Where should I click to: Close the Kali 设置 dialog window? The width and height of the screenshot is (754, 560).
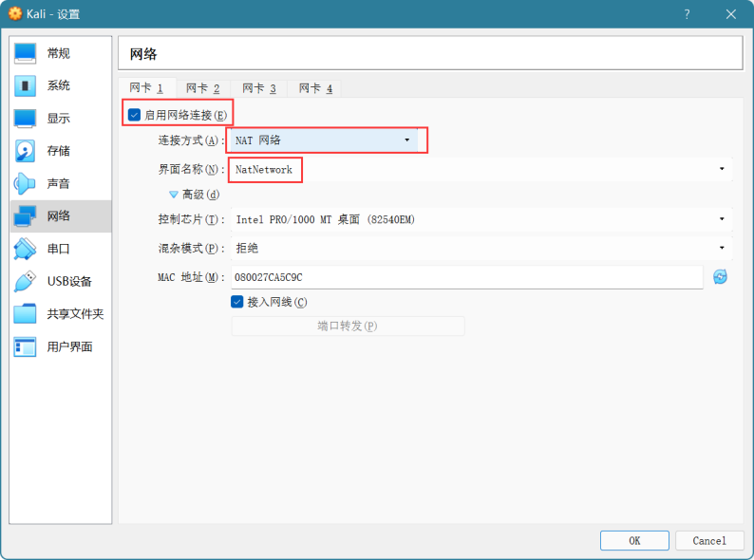click(731, 14)
